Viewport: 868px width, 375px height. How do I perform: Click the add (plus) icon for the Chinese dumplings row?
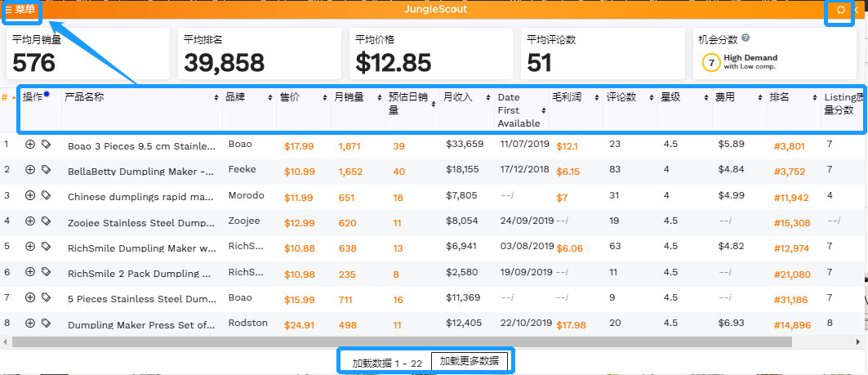[x=30, y=195]
